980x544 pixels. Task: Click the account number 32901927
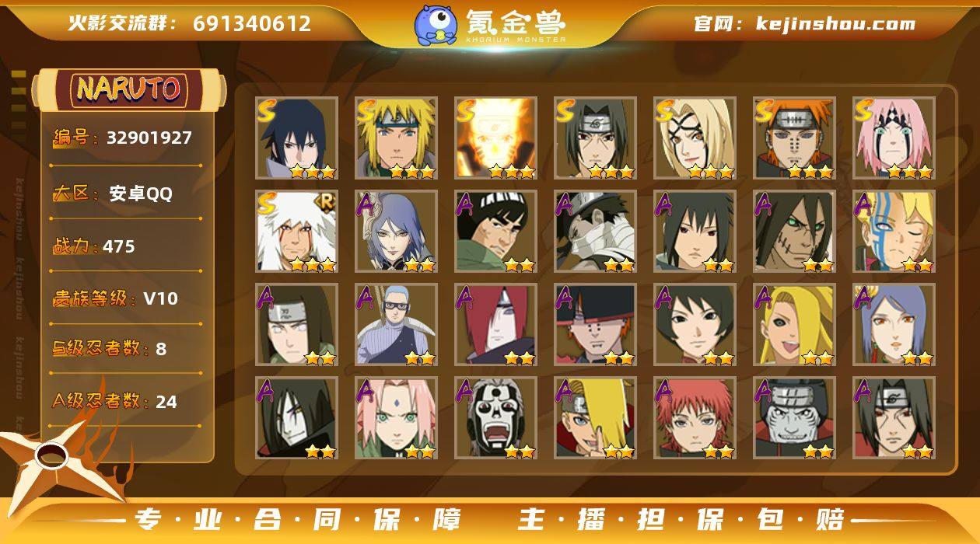point(149,138)
